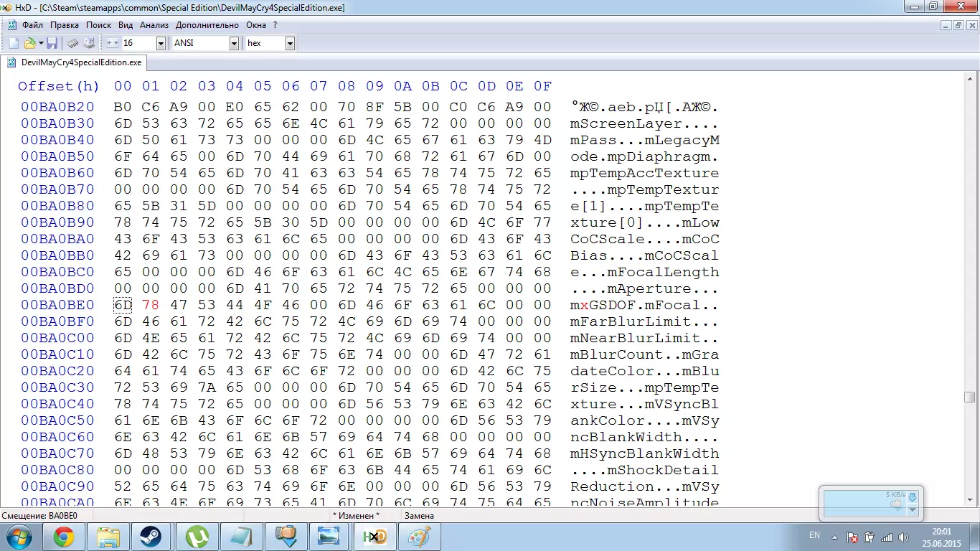
Task: Click the EN language indicator
Action: click(x=814, y=535)
